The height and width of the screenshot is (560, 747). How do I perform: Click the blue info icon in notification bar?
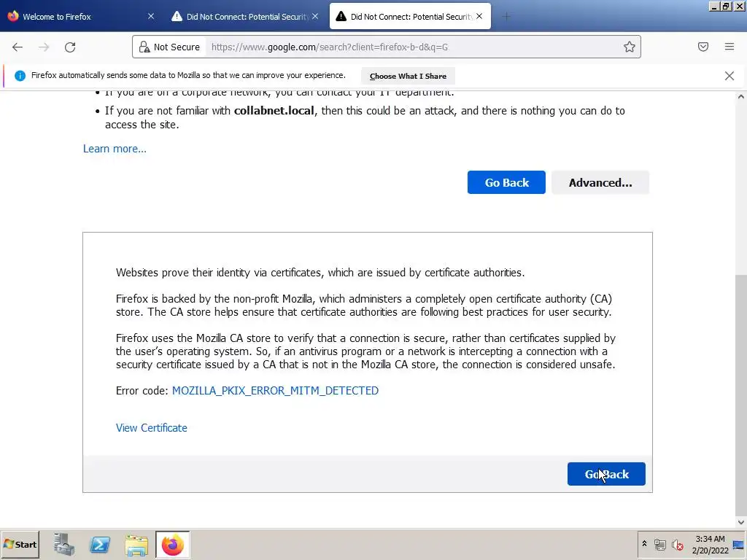pyautogui.click(x=20, y=76)
